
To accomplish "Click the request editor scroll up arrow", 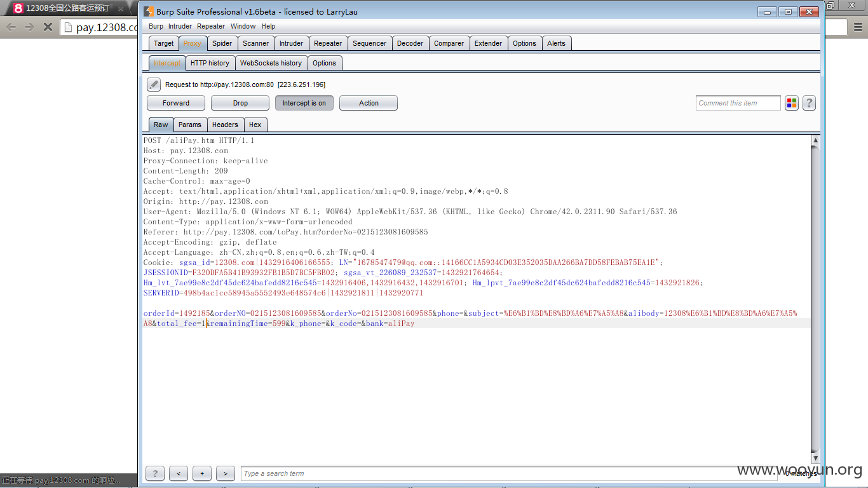I will click(x=816, y=141).
